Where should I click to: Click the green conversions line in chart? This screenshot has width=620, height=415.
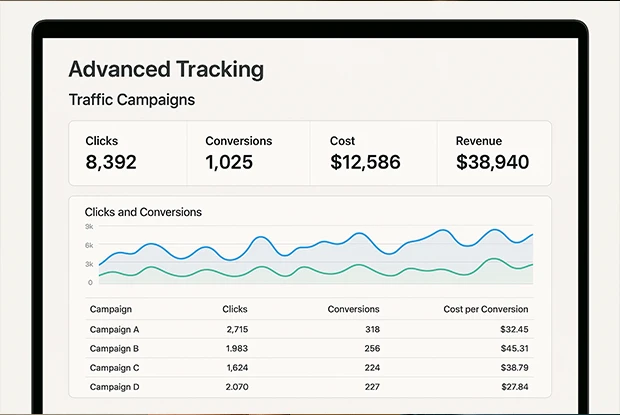(x=260, y=268)
